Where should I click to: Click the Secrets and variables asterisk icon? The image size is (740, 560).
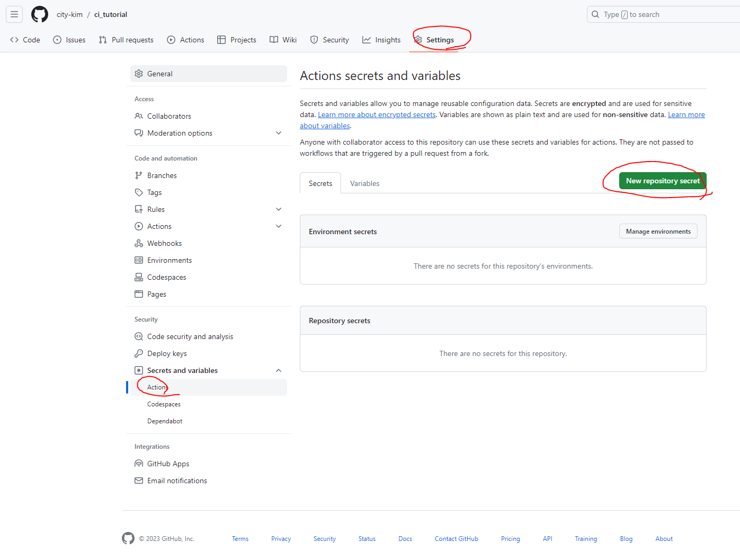139,370
